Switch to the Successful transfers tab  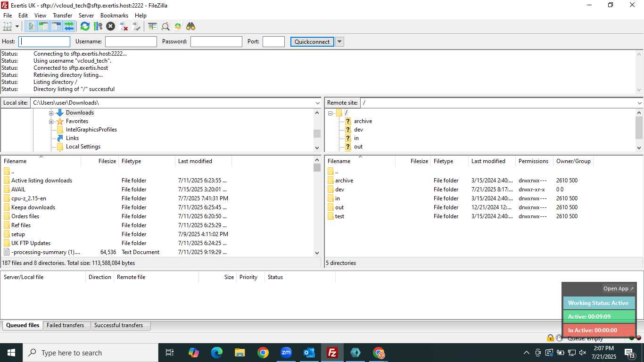pyautogui.click(x=119, y=325)
